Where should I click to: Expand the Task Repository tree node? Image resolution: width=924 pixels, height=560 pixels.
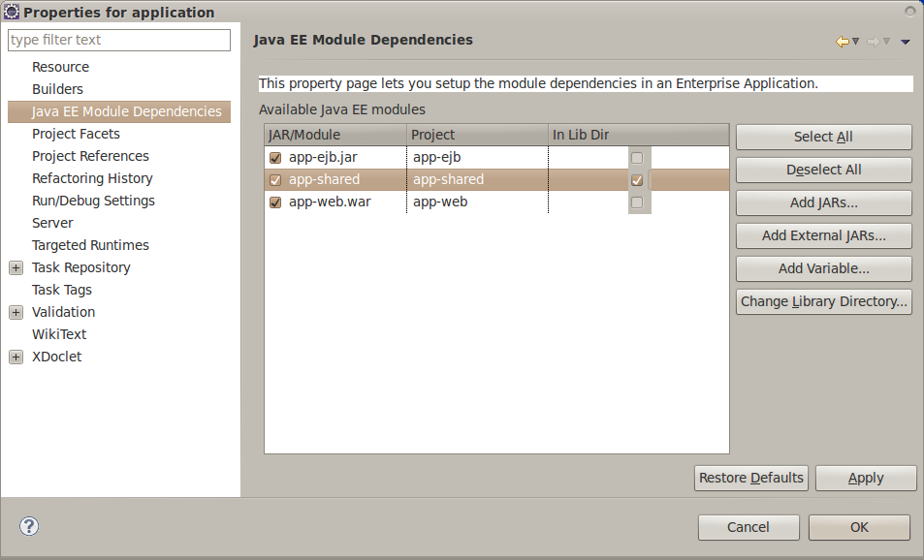[16, 268]
